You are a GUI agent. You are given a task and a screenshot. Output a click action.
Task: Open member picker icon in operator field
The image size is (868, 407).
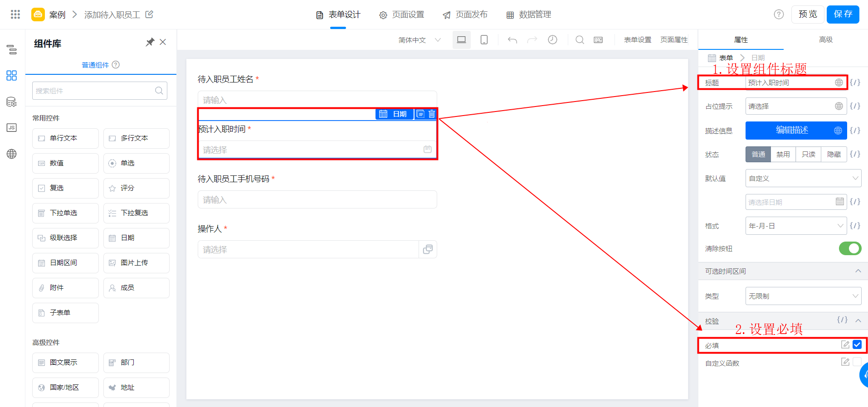[x=428, y=249]
